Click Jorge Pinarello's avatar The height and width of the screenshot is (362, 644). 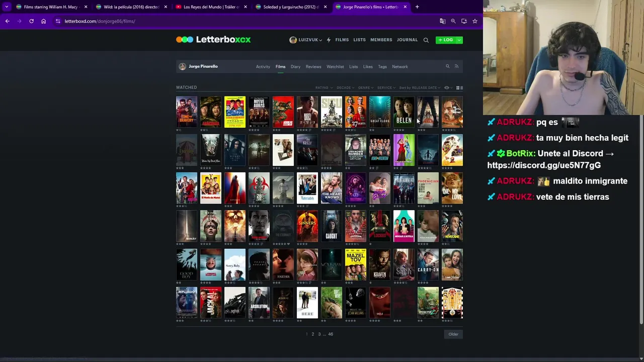pyautogui.click(x=182, y=66)
